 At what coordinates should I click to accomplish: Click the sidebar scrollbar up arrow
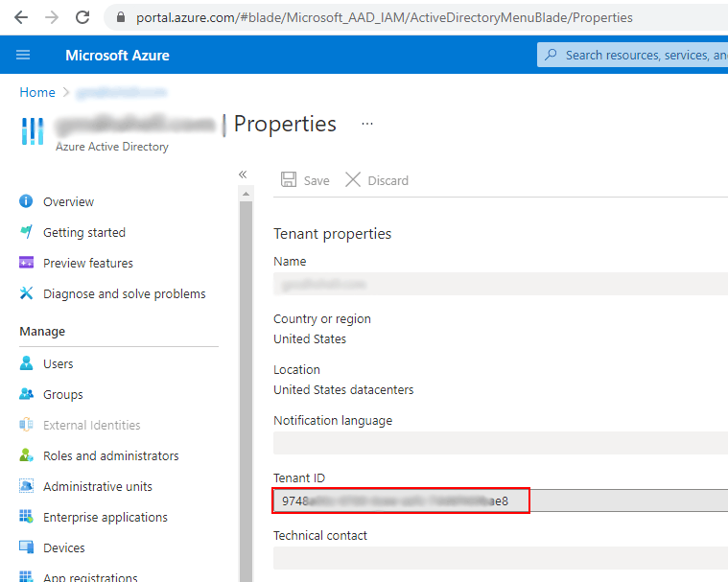tap(246, 195)
